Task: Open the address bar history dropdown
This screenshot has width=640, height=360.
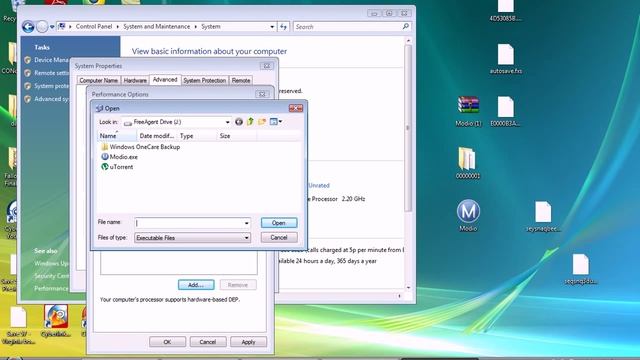Action: 272,27
